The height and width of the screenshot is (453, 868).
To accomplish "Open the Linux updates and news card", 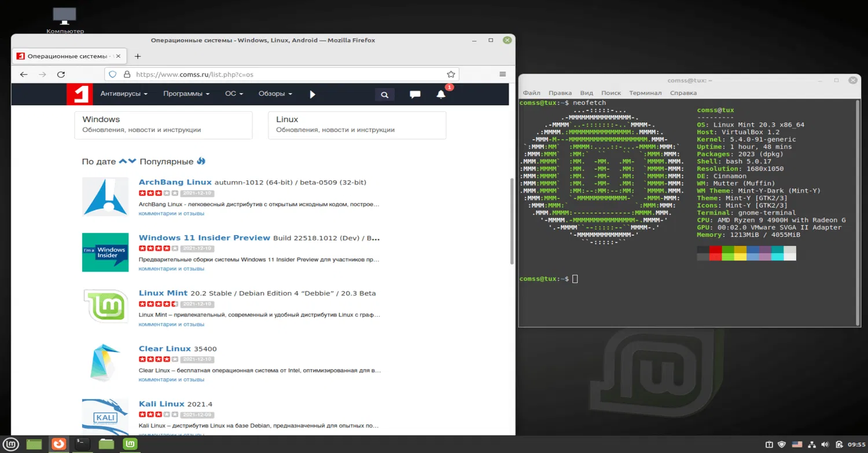I will coord(357,125).
